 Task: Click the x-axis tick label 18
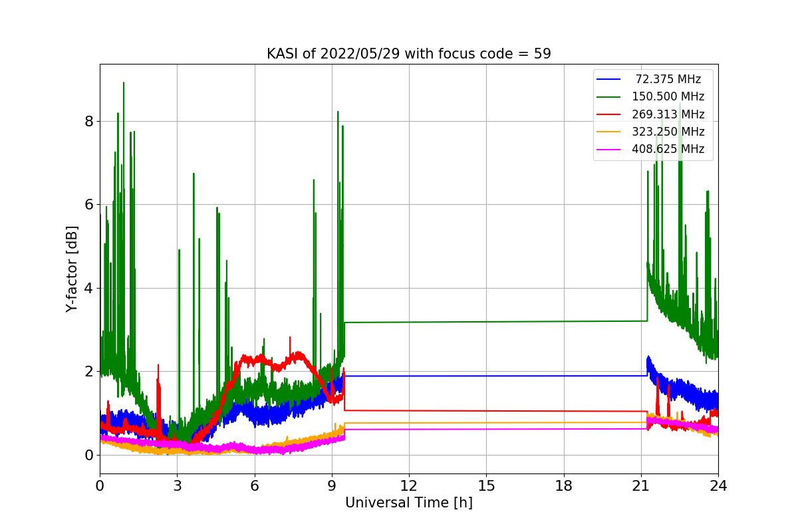click(564, 485)
